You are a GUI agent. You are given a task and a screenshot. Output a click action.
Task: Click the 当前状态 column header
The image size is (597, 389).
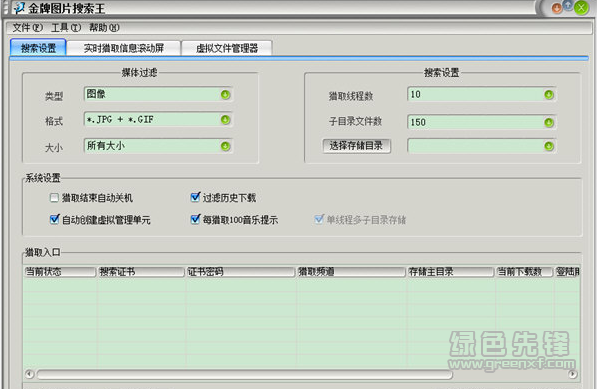coord(60,271)
